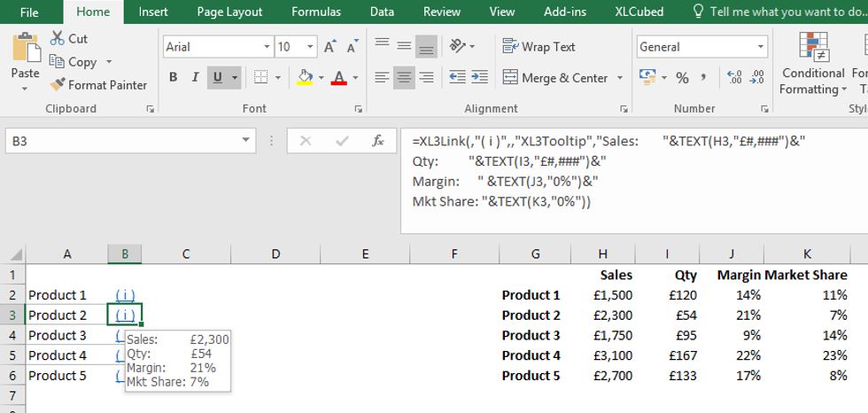Click the Insert Function fx icon
The height and width of the screenshot is (413, 868).
tap(378, 141)
